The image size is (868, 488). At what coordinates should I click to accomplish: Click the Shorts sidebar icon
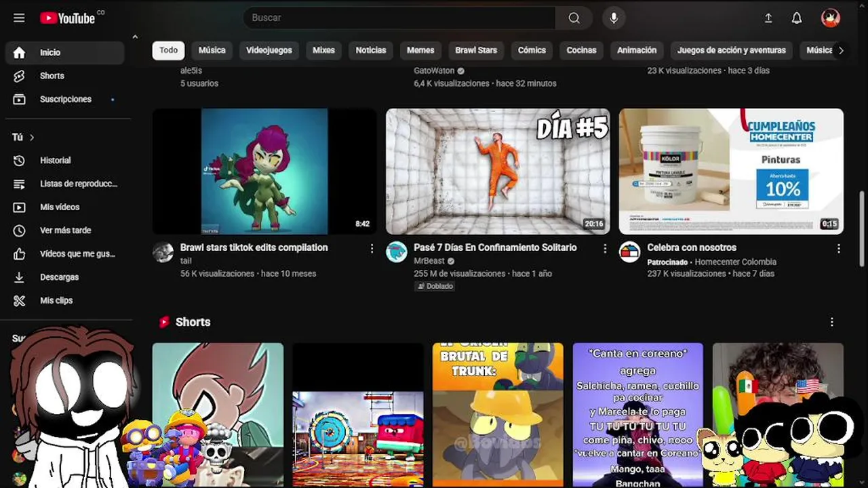pos(19,76)
